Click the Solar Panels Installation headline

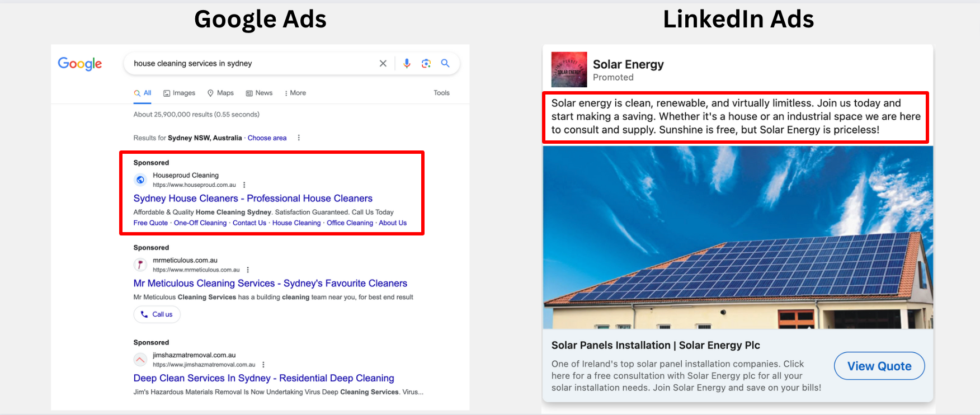pos(656,345)
